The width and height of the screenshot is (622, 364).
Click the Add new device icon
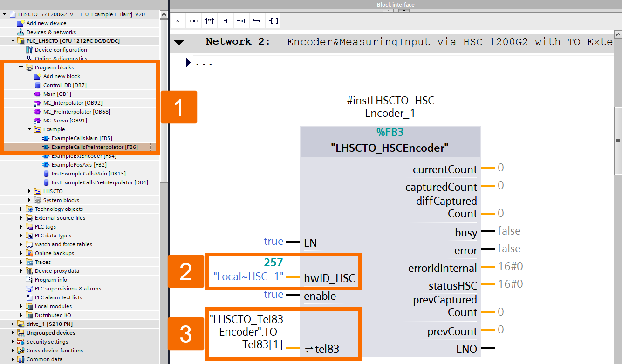pyautogui.click(x=21, y=23)
